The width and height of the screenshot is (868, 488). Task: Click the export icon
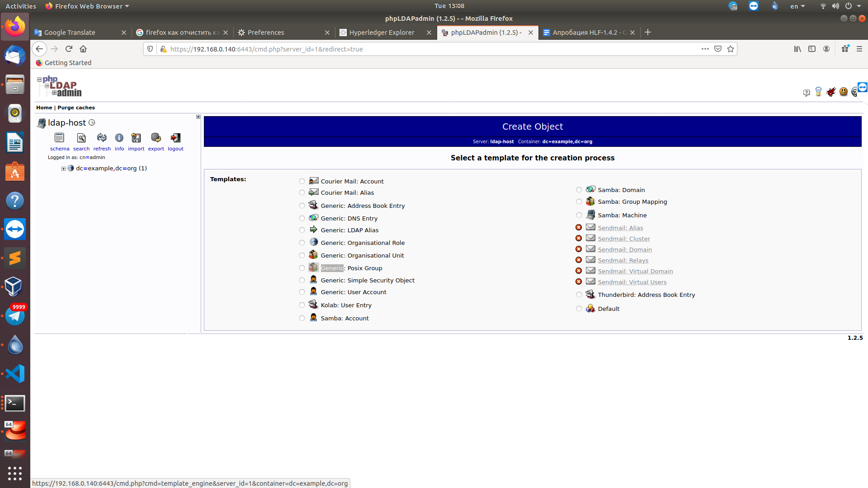point(156,138)
